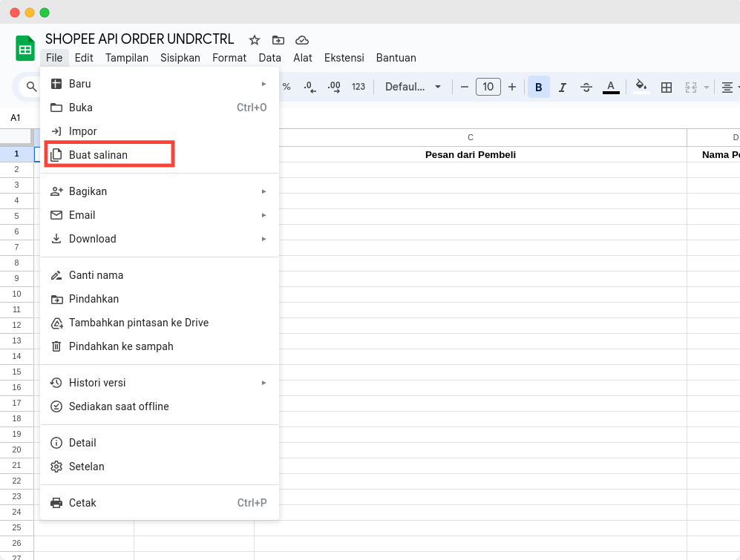Decrease font size with minus button

[465, 87]
